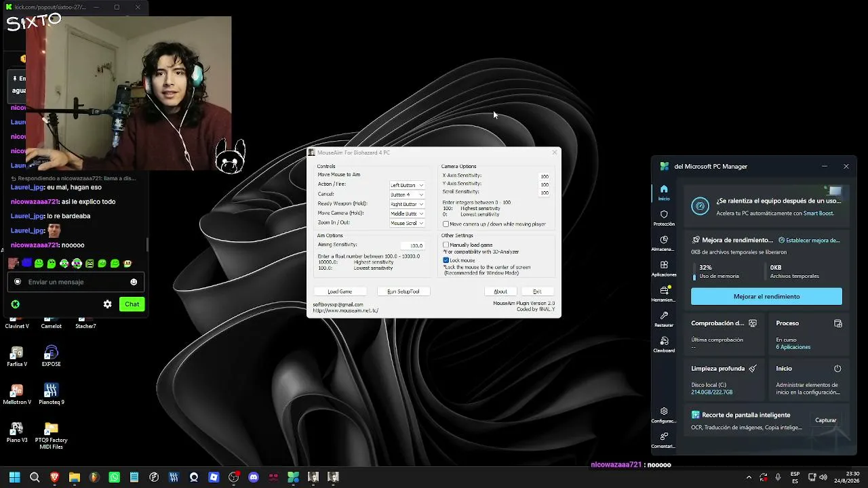Open PTQ9 Factory MIDI Files folder

[x=51, y=436]
